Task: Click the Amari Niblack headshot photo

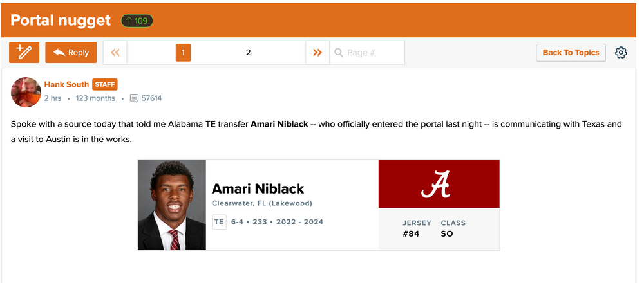Action: click(172, 205)
